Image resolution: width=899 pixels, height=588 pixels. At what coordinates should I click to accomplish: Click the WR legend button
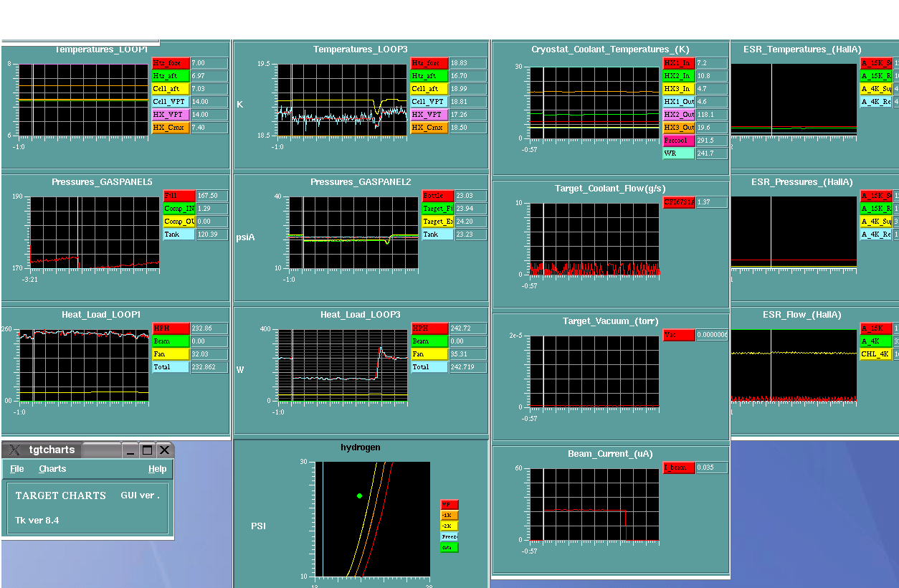(679, 153)
